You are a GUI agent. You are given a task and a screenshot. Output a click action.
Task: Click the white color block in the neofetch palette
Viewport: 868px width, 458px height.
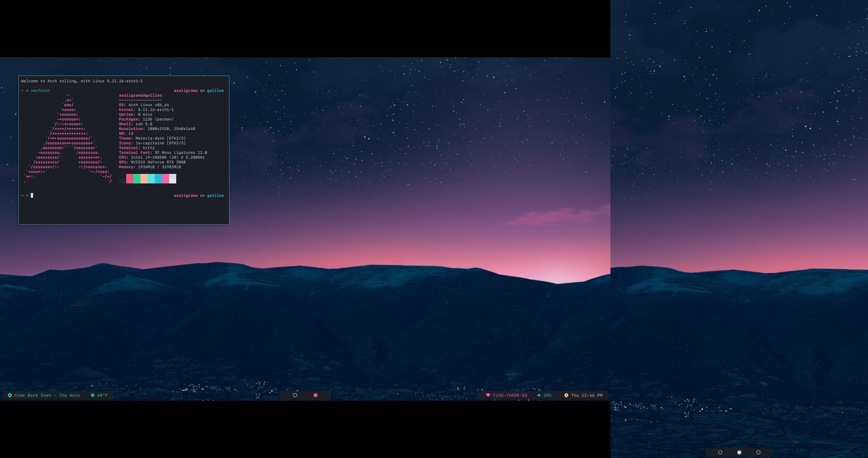(x=172, y=179)
